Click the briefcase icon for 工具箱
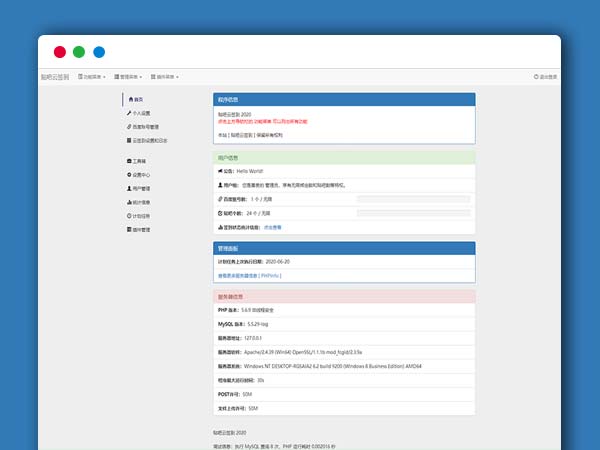The height and width of the screenshot is (450, 600). point(129,161)
